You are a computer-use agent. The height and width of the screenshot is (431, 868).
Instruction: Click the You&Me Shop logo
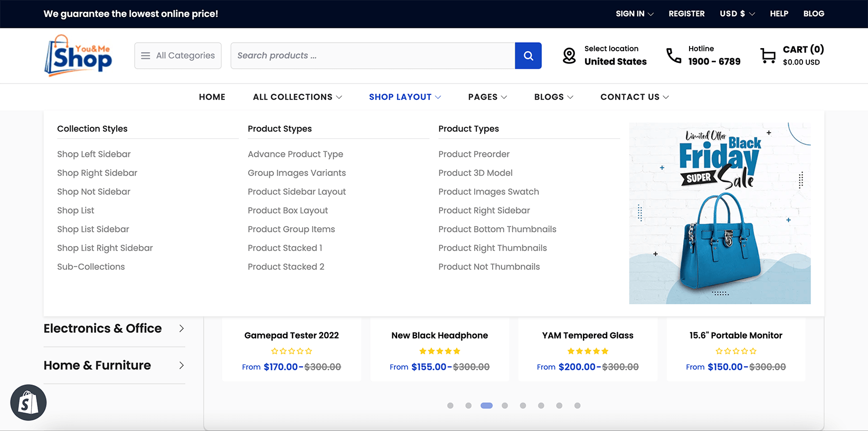tap(78, 55)
